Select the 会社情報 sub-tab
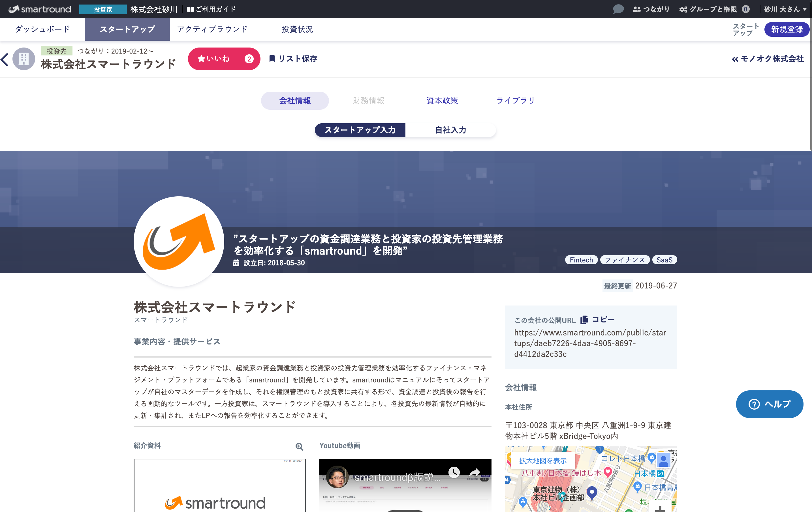812x512 pixels. (295, 100)
